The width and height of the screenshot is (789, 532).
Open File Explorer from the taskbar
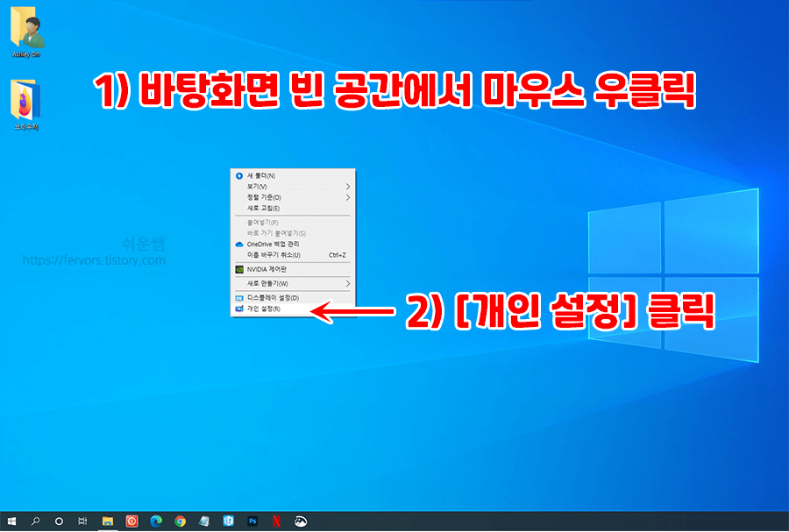[108, 521]
